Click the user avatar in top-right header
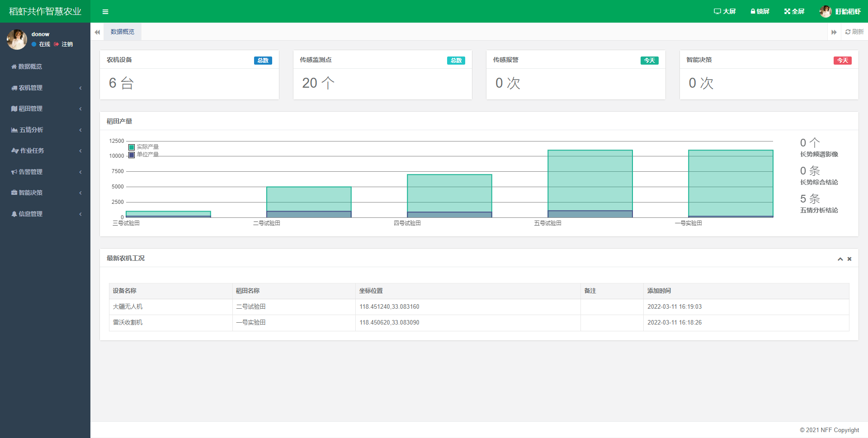Screen dimensions: 868x438 point(826,11)
